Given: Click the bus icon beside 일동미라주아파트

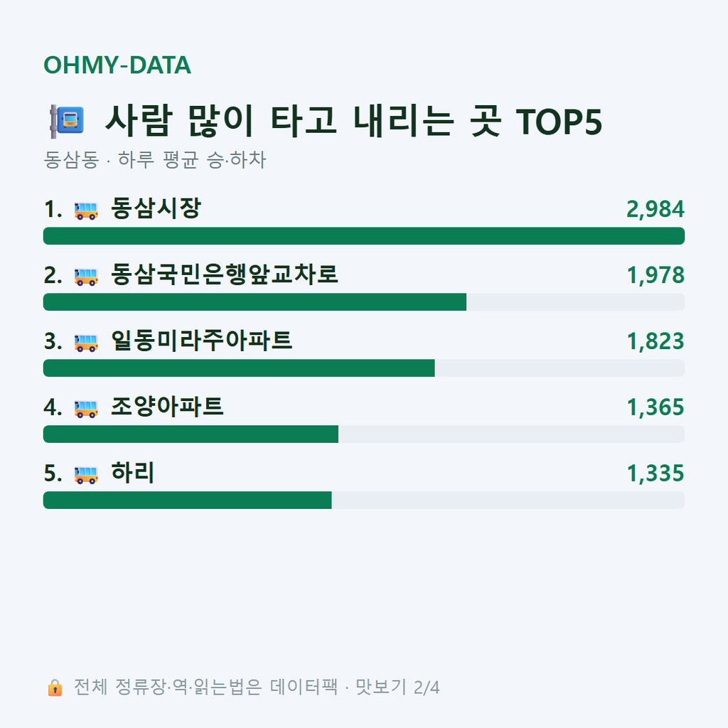Looking at the screenshot, I should 86,342.
